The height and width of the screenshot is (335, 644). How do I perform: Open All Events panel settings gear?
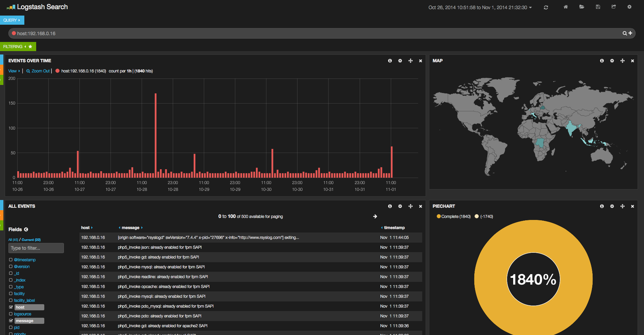coord(400,206)
